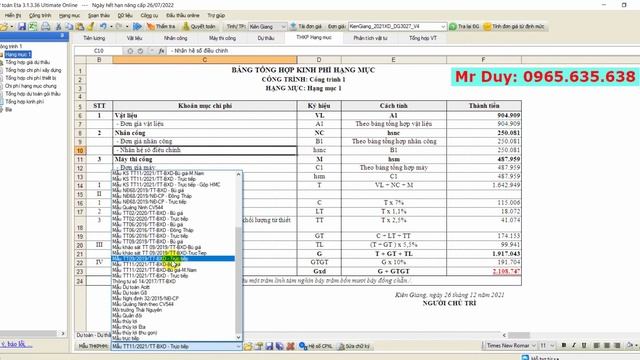The width and height of the screenshot is (640, 360).
Task: Switch to the Tiên lượng tab
Action: [94, 38]
